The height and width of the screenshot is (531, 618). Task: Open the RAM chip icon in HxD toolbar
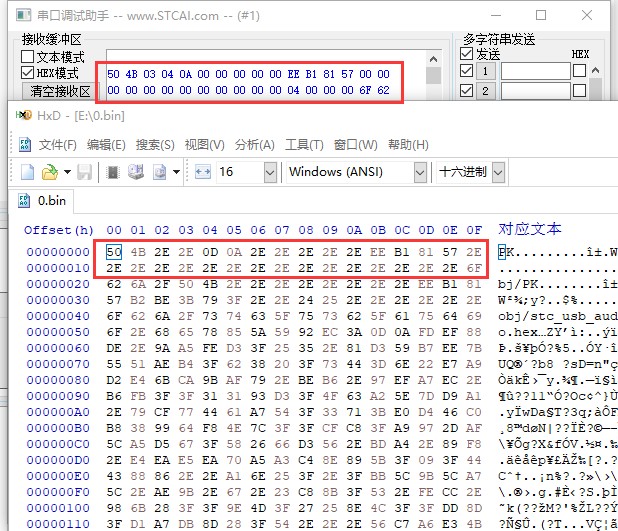113,172
